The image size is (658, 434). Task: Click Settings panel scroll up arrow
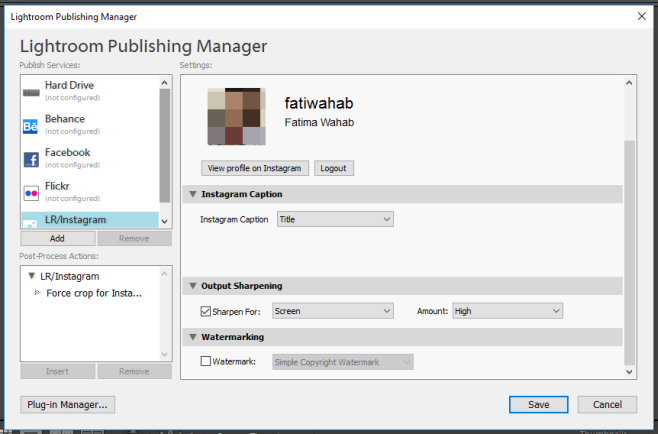(629, 83)
